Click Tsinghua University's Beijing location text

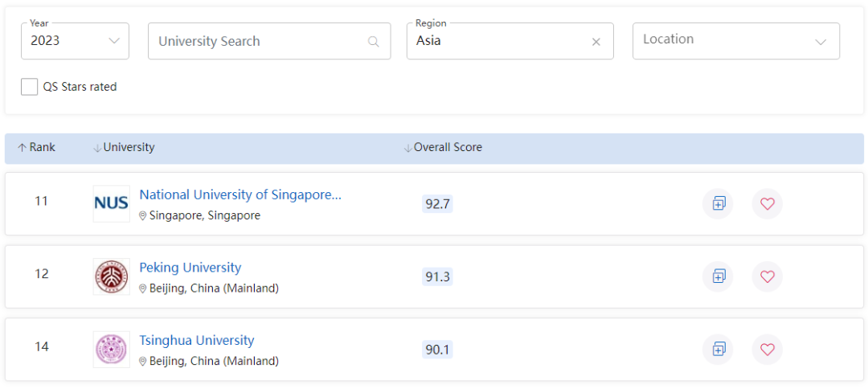point(214,362)
